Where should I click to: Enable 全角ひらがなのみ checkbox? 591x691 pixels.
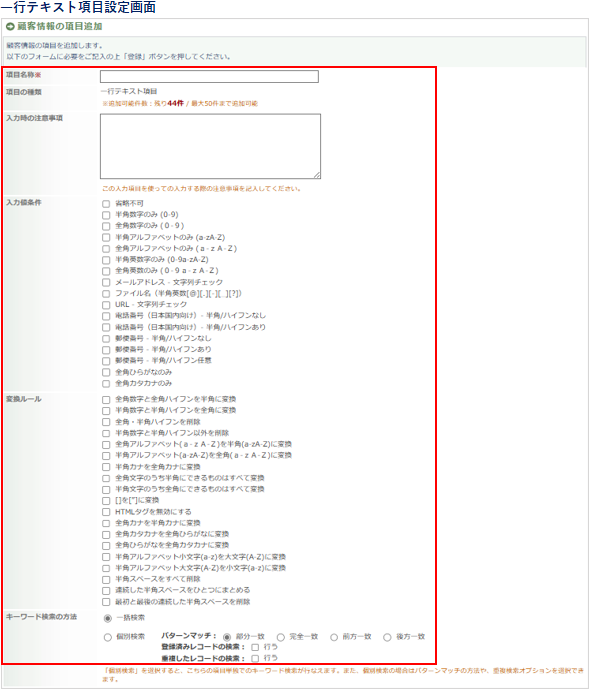point(106,373)
